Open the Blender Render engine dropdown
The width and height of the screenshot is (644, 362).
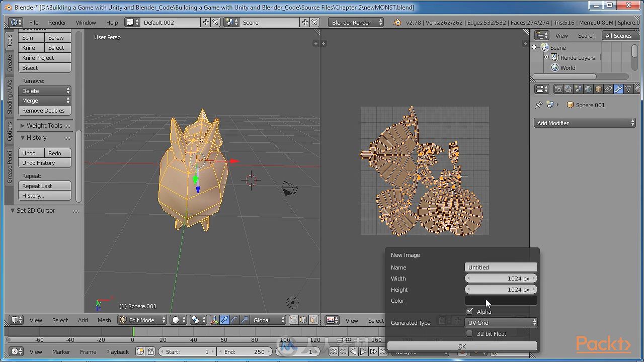(356, 22)
